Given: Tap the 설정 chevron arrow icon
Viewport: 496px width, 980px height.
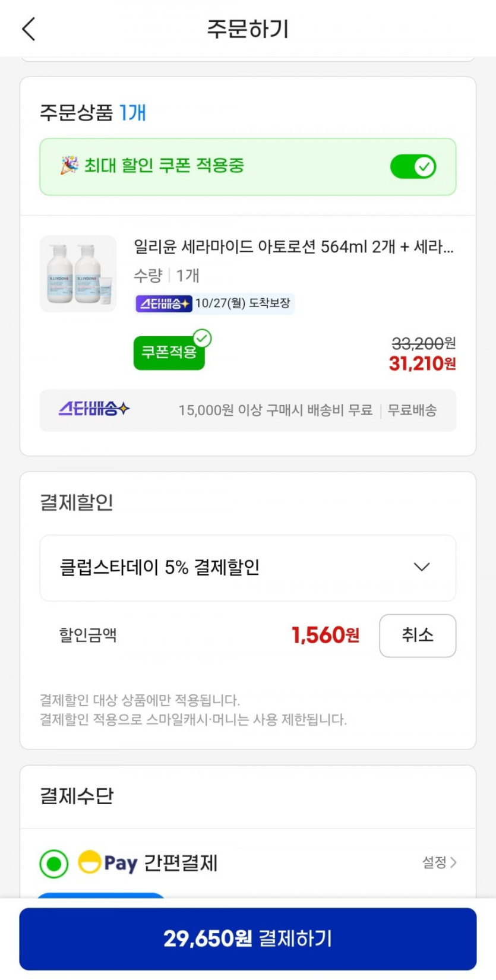Looking at the screenshot, I should (x=454, y=862).
